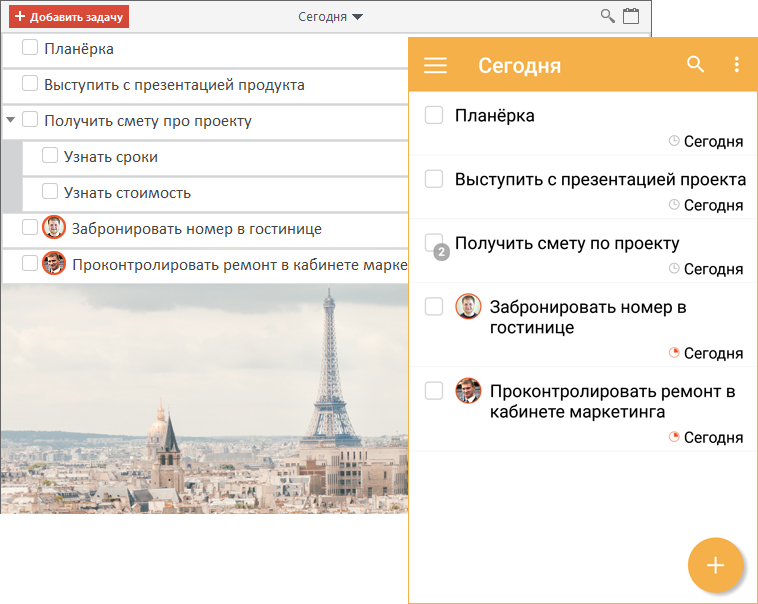Check mobile Забронировать номер в гостинице checkbox

434,307
